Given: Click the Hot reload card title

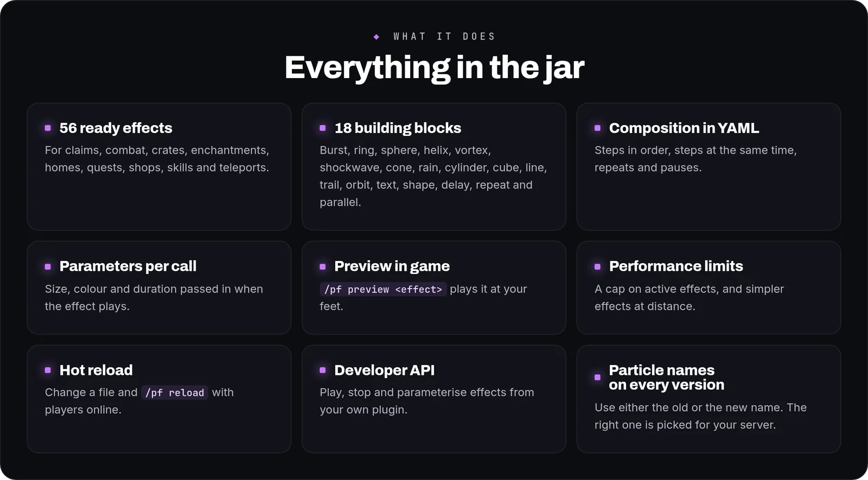Looking at the screenshot, I should tap(96, 370).
